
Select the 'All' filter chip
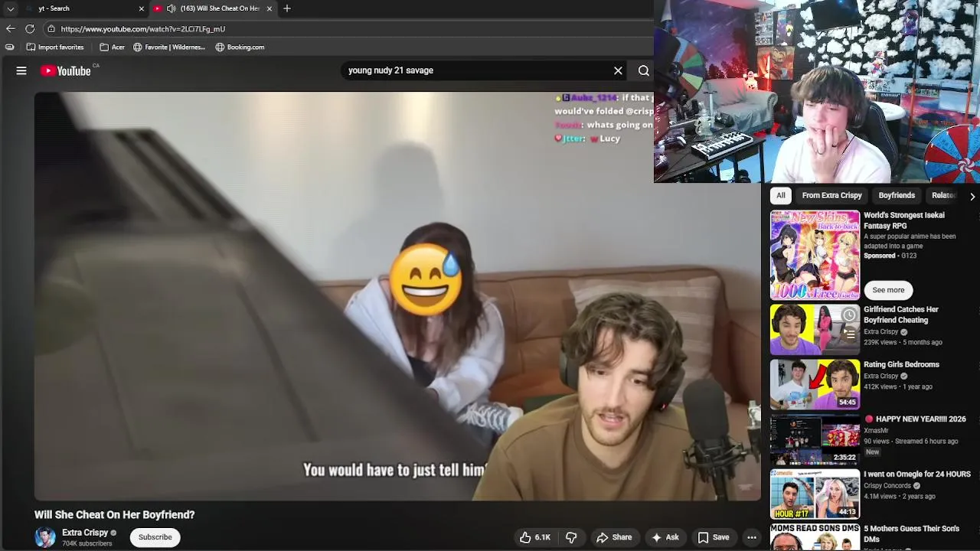click(781, 195)
